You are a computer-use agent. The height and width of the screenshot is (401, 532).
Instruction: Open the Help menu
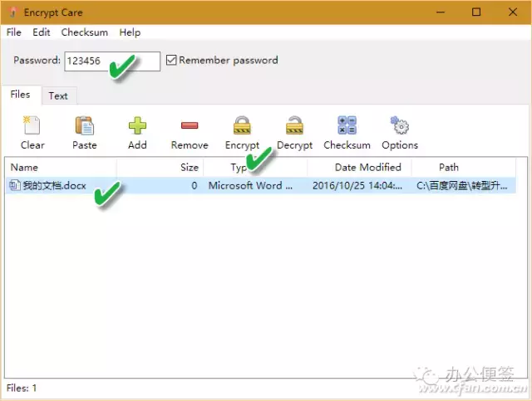[x=130, y=32]
